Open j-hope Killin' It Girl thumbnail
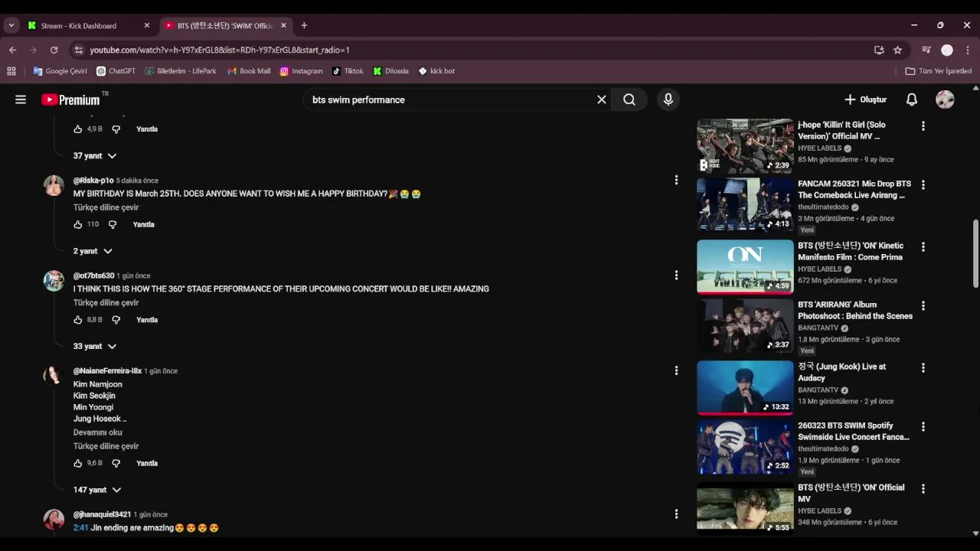Image resolution: width=980 pixels, height=551 pixels. (745, 145)
